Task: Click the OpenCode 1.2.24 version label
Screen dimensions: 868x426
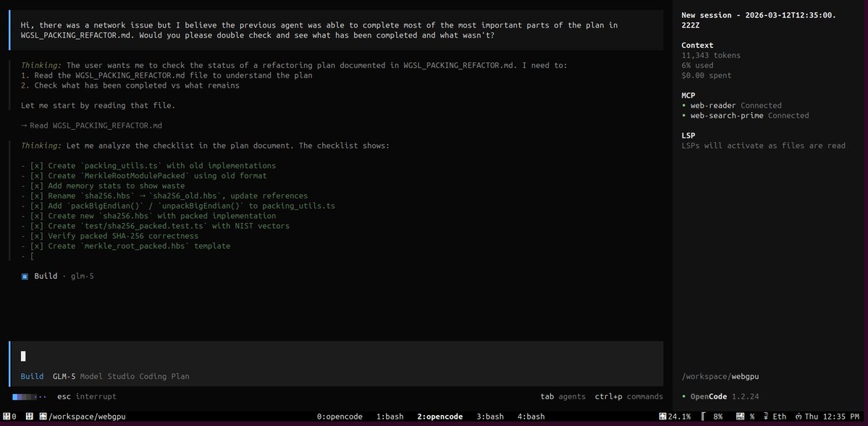Action: pos(725,396)
